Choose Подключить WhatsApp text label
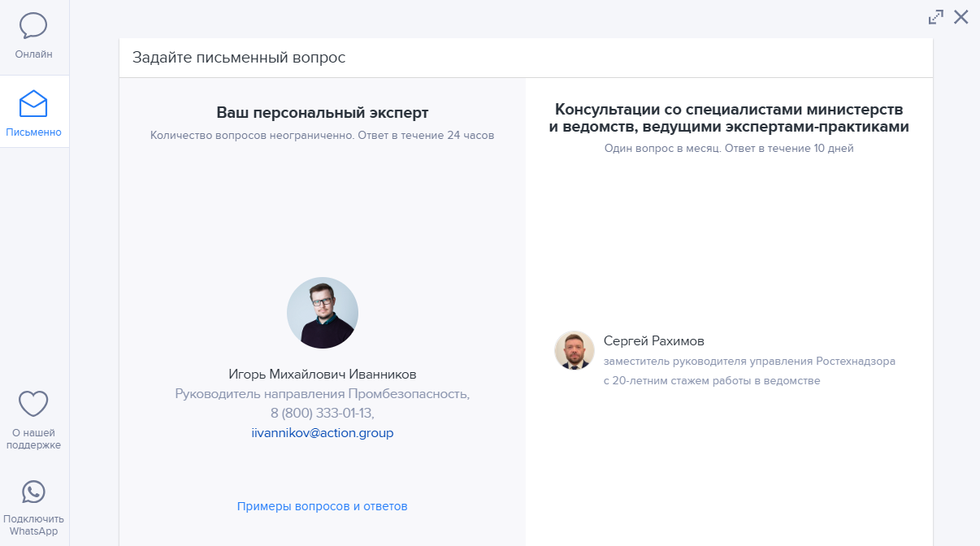The width and height of the screenshot is (980, 546). pos(33,525)
